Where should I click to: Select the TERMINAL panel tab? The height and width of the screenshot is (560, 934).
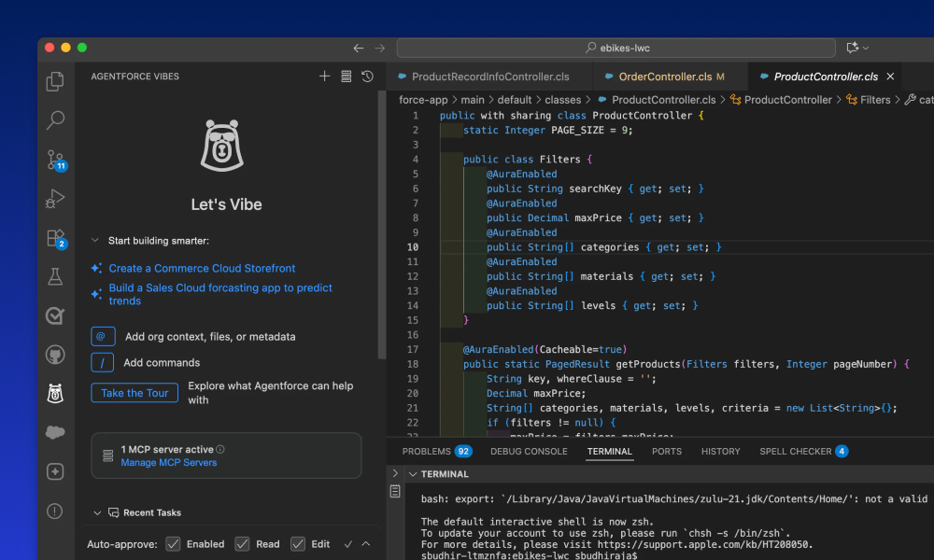click(609, 451)
